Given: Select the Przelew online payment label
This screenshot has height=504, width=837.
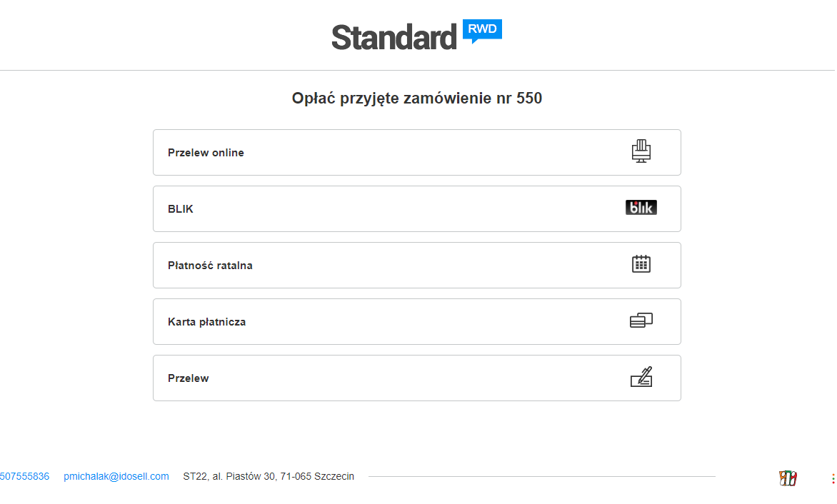Looking at the screenshot, I should pyautogui.click(x=206, y=153).
